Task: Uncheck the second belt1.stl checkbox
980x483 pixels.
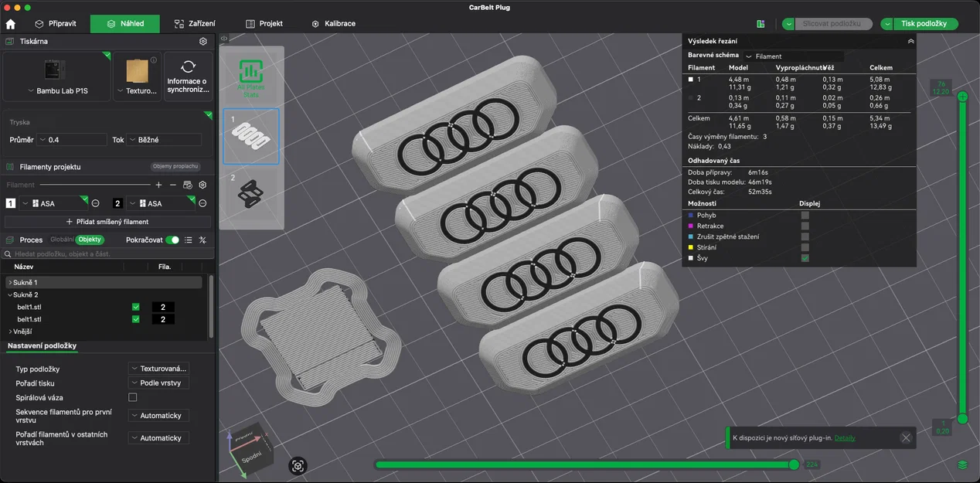Action: 136,319
